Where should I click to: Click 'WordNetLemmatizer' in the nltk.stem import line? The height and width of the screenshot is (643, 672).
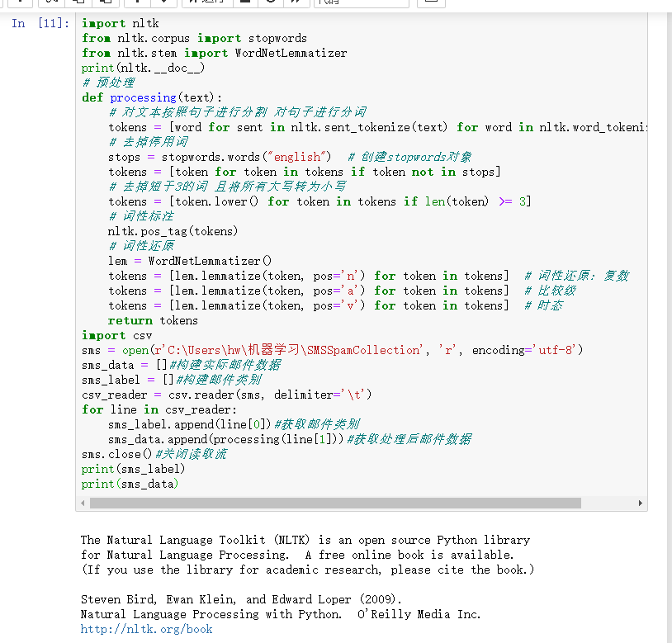click(291, 53)
